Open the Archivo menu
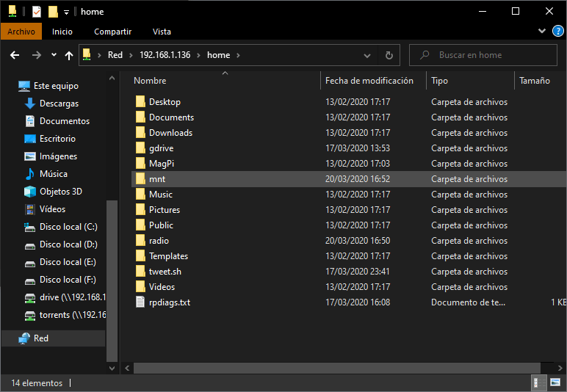Viewport: 567px width, 392px height. [x=21, y=32]
